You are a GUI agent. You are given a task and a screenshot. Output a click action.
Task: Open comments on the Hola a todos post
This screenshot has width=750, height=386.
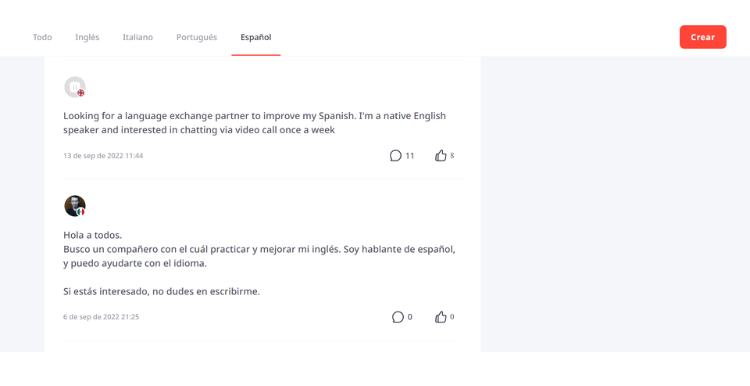click(397, 317)
